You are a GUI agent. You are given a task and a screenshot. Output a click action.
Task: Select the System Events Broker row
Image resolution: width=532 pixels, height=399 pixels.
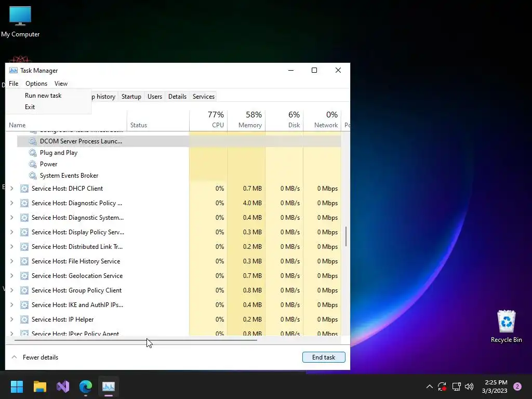[179, 176]
